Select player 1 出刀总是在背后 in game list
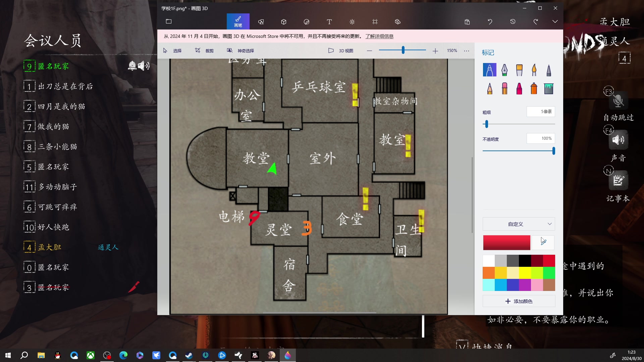 59,86
